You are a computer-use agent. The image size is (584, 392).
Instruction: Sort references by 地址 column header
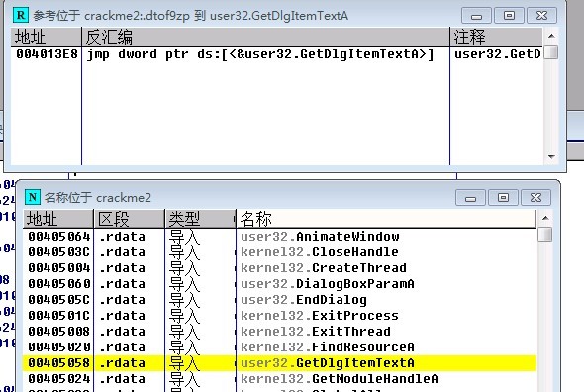(x=47, y=37)
